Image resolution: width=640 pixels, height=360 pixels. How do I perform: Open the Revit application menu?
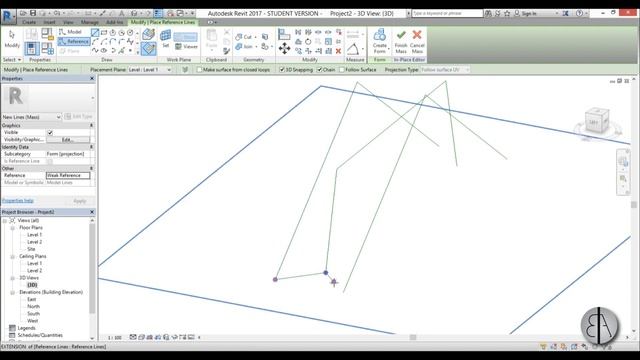pos(8,17)
